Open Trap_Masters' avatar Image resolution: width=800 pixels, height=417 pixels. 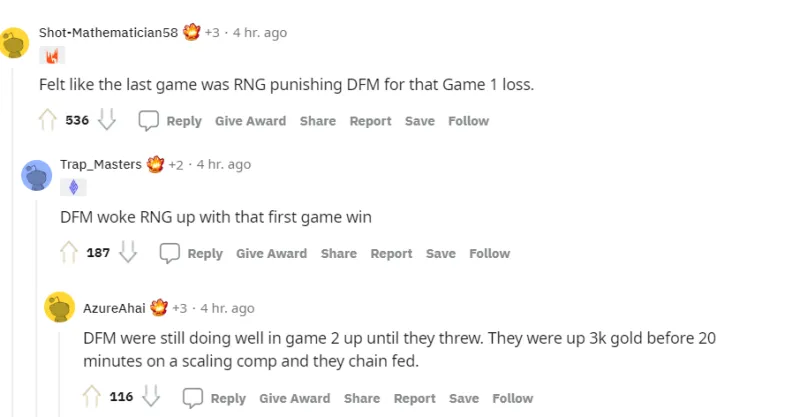point(37,176)
